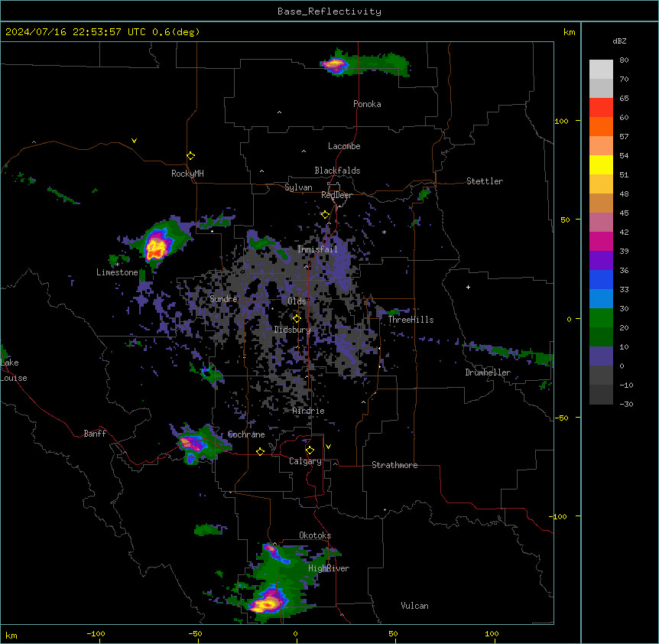Click the Sundre town label

point(223,299)
